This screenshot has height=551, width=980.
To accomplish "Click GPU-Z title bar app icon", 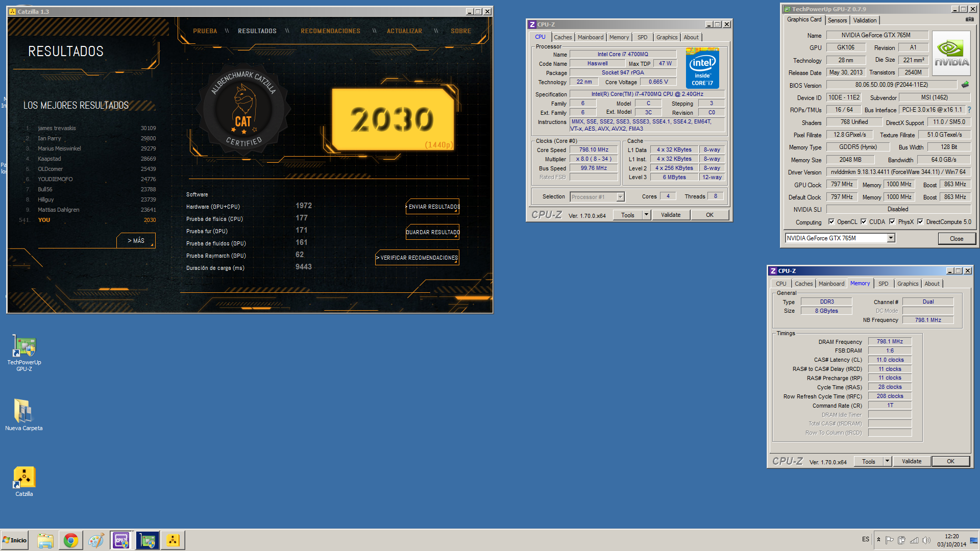I will pos(787,9).
